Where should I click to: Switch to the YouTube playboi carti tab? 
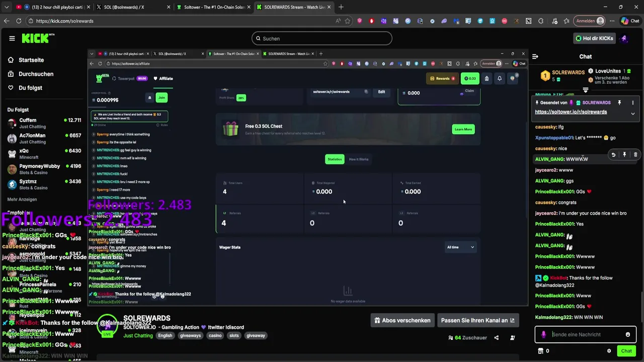tap(53, 7)
